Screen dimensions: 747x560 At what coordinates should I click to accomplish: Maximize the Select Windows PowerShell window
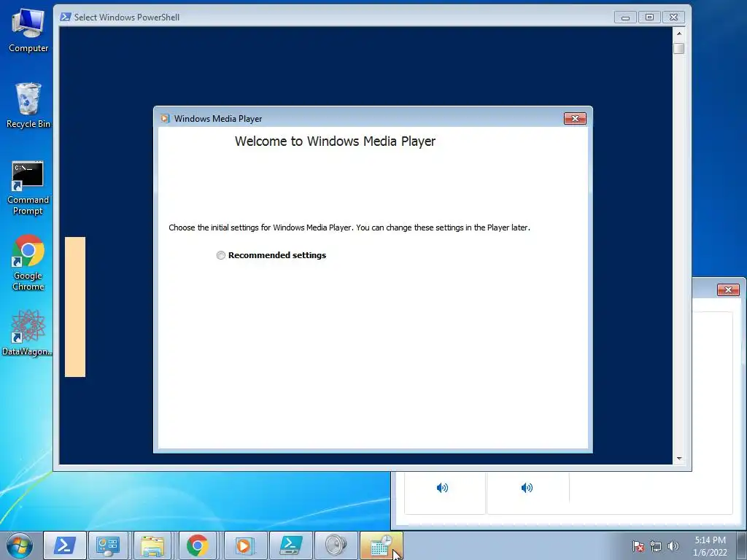[649, 17]
